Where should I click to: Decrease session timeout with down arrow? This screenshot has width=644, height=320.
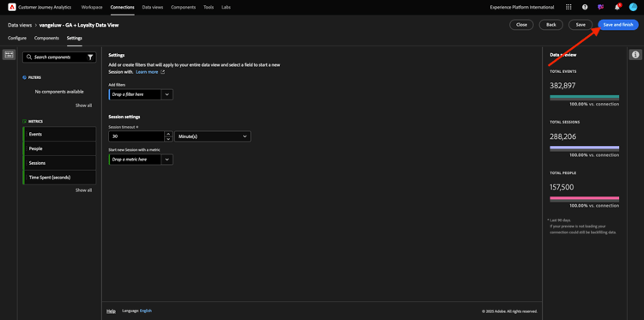pyautogui.click(x=168, y=139)
